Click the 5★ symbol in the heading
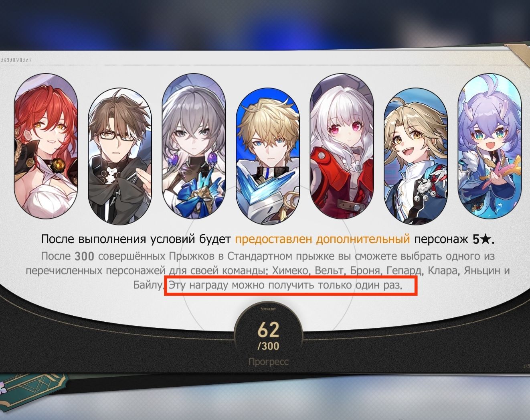Screen dimensions: 530x420 pos(482,240)
